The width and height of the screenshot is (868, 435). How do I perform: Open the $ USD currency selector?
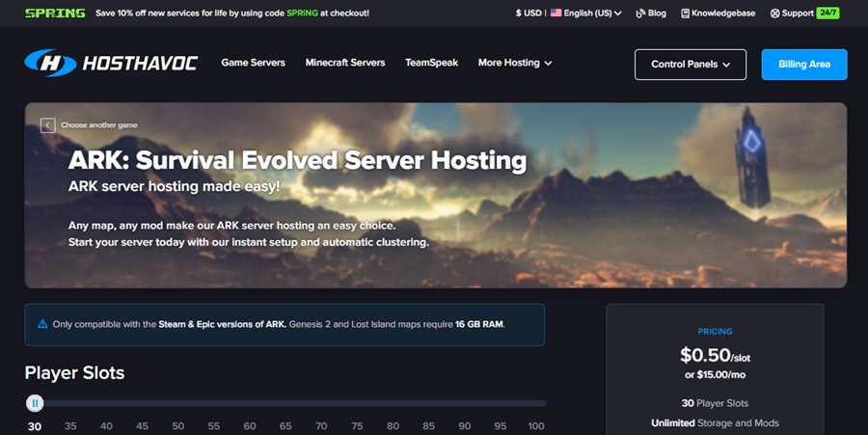click(529, 13)
